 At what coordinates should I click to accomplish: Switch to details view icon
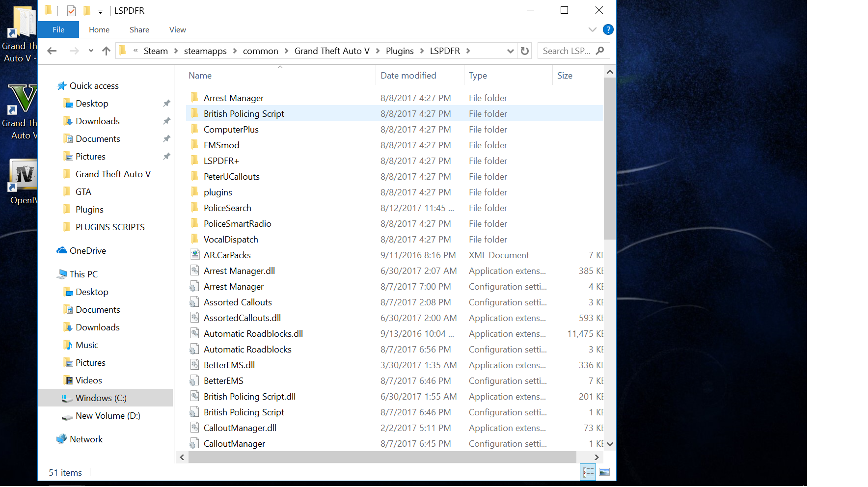tap(588, 472)
